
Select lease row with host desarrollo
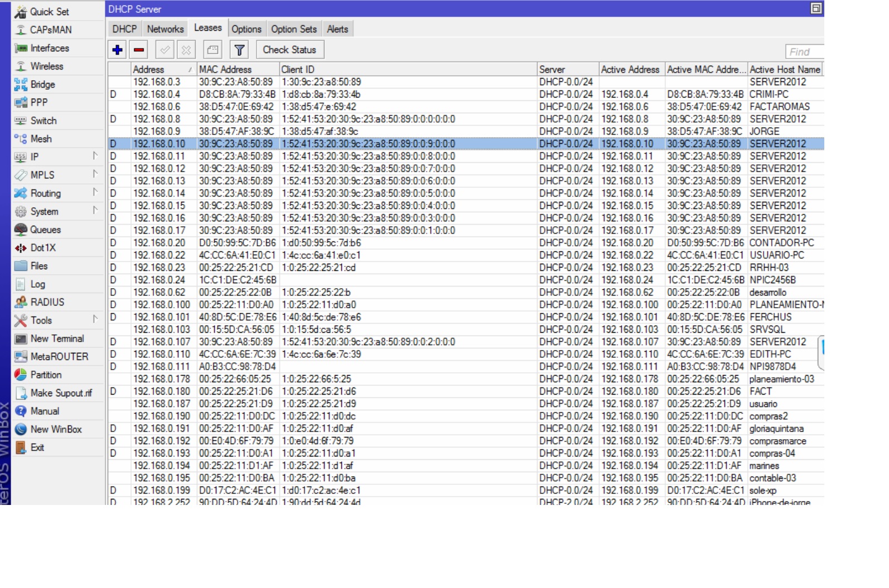point(466,292)
